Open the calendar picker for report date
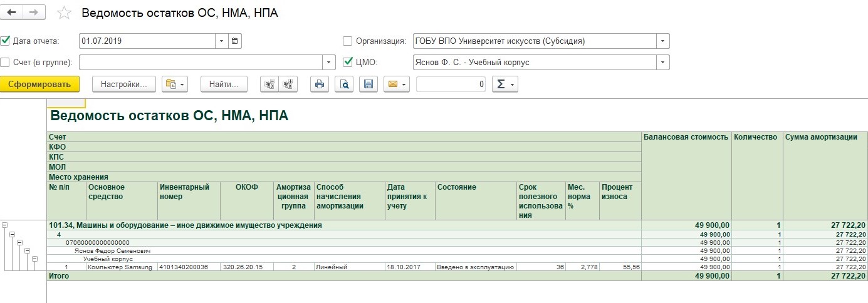Screen dimensions: 868x303 coord(235,41)
